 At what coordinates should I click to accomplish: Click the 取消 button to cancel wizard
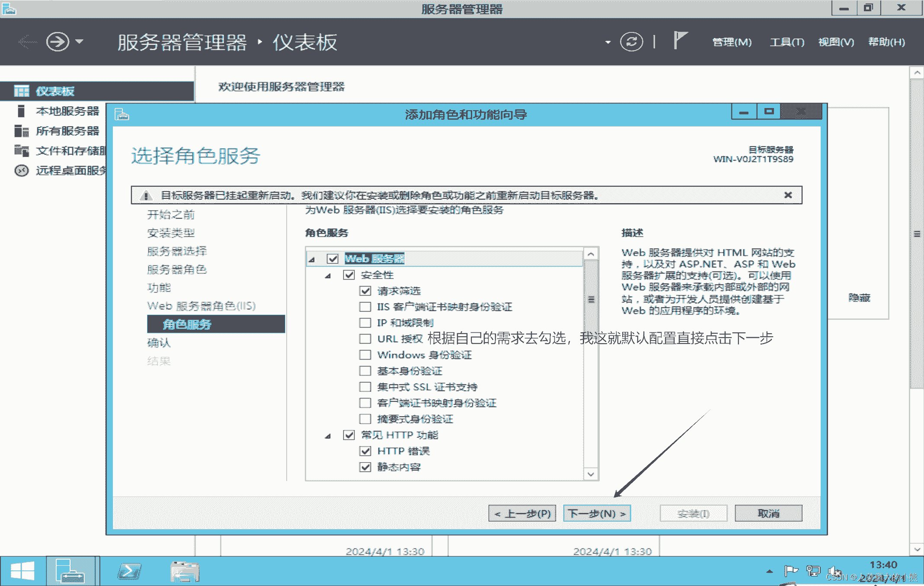coord(768,513)
